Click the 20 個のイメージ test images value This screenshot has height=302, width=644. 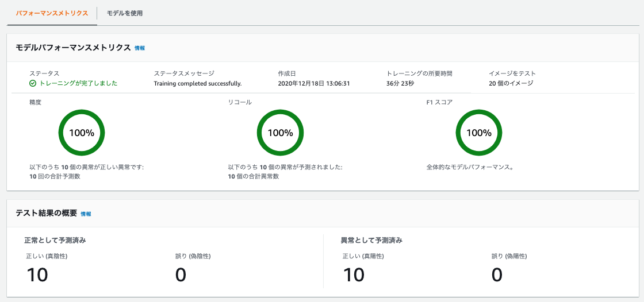[x=511, y=83]
